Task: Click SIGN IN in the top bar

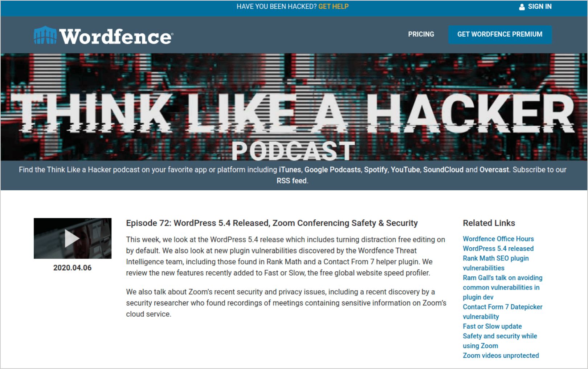Action: [x=540, y=7]
